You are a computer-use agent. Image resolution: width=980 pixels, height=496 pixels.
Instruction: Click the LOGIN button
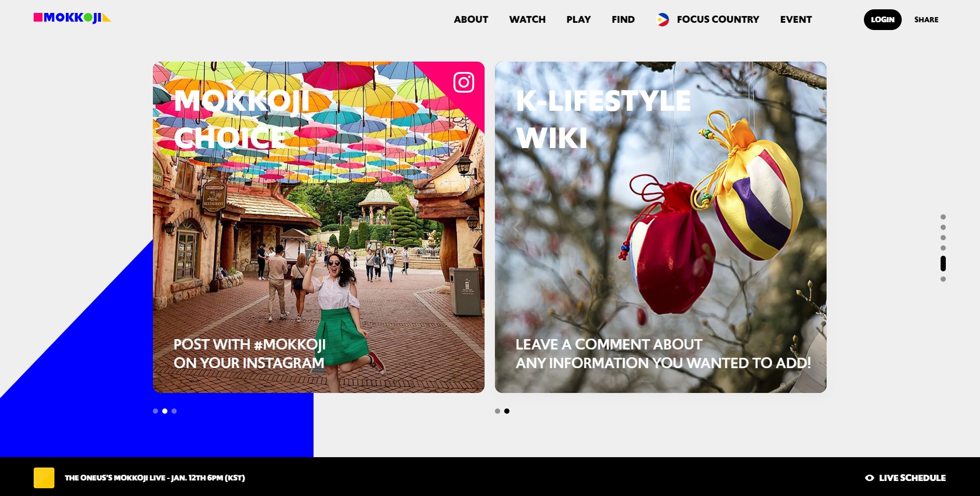pyautogui.click(x=883, y=20)
